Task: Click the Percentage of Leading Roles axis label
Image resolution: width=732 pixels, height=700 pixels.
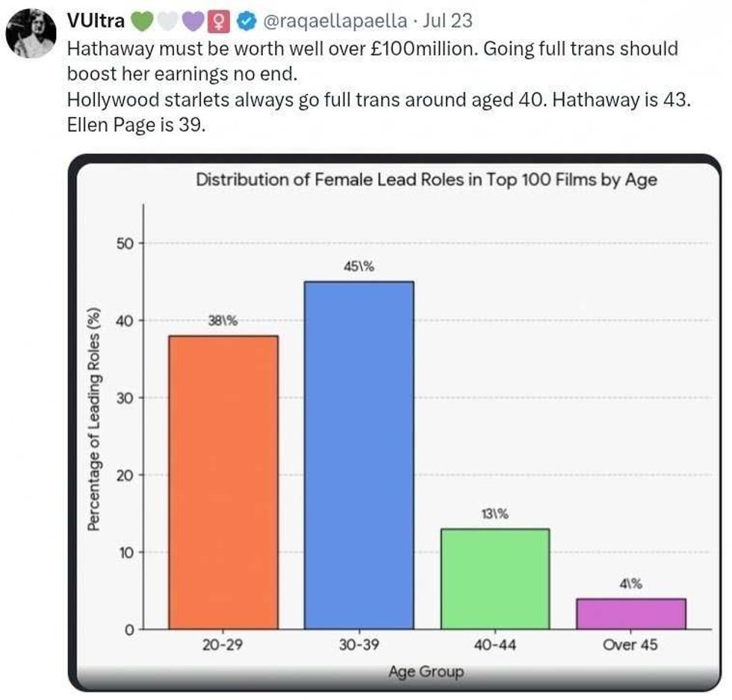Action: click(x=94, y=419)
